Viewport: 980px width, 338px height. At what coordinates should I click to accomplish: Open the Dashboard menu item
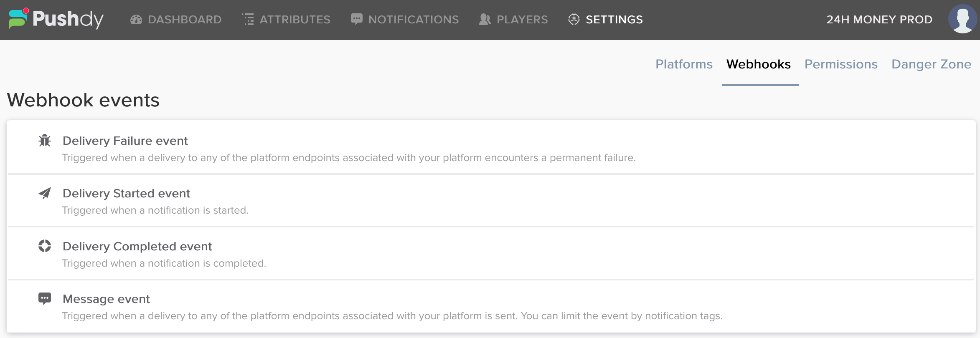click(x=185, y=20)
